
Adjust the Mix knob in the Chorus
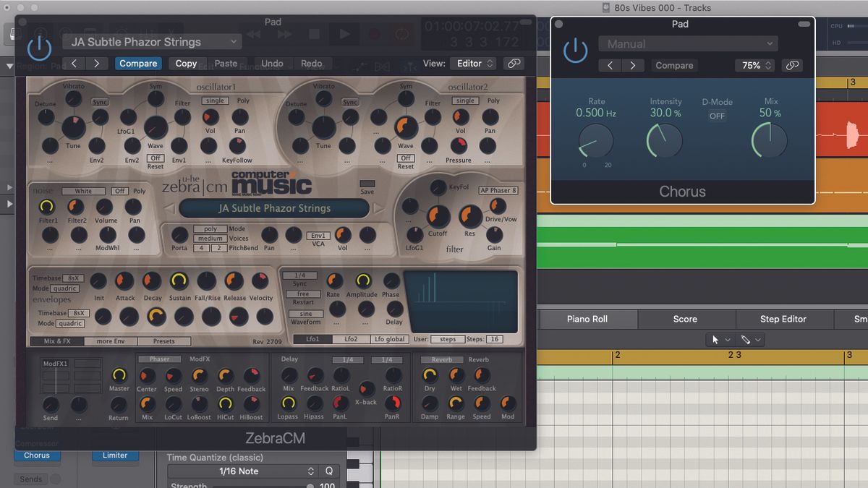click(x=769, y=142)
